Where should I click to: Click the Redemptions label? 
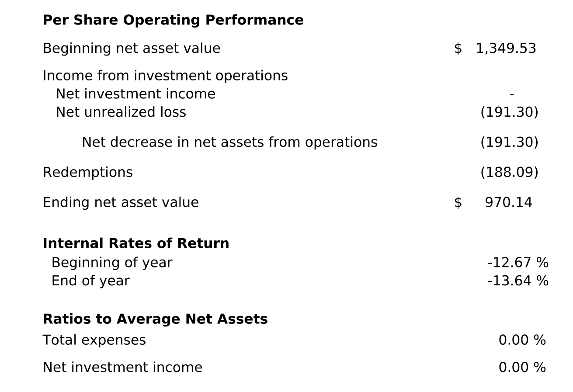click(x=87, y=172)
